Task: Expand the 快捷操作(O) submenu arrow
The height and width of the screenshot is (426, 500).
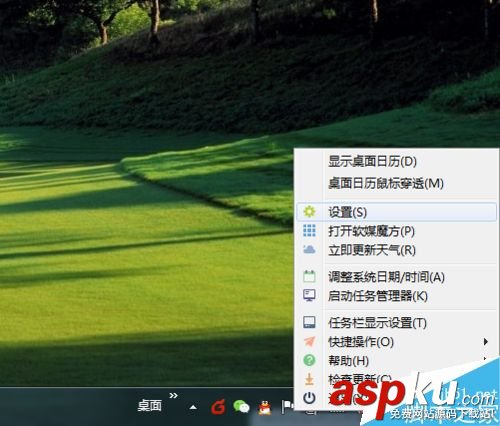Action: pyautogui.click(x=486, y=341)
